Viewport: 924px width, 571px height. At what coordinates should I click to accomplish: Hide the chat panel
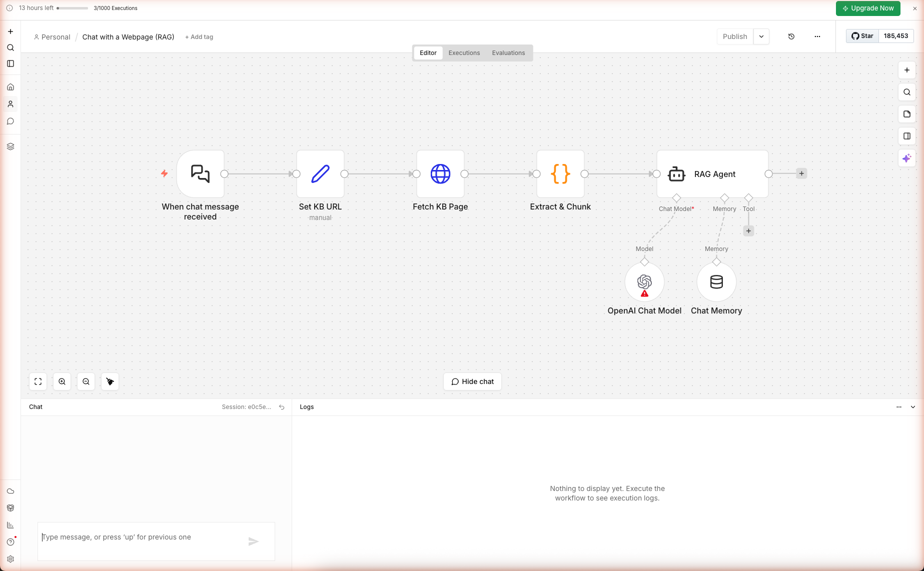pyautogui.click(x=472, y=381)
